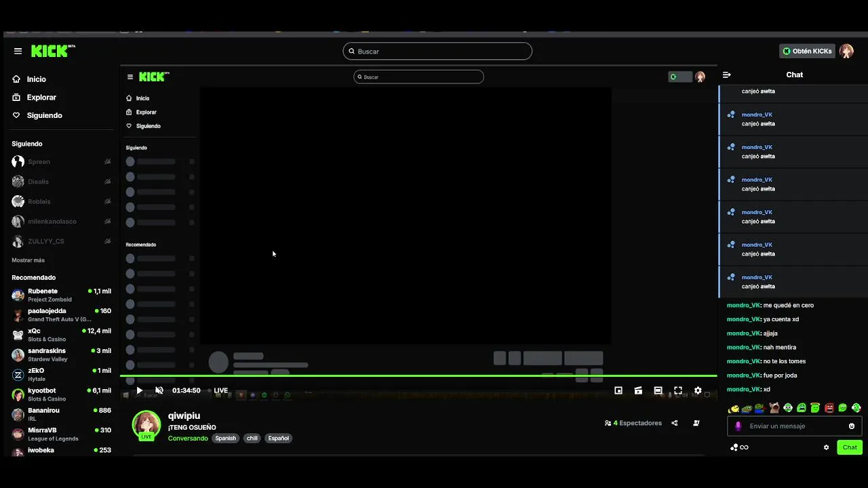The image size is (868, 488).
Task: Click the Inicio home icon in sidebar
Action: tap(16, 79)
